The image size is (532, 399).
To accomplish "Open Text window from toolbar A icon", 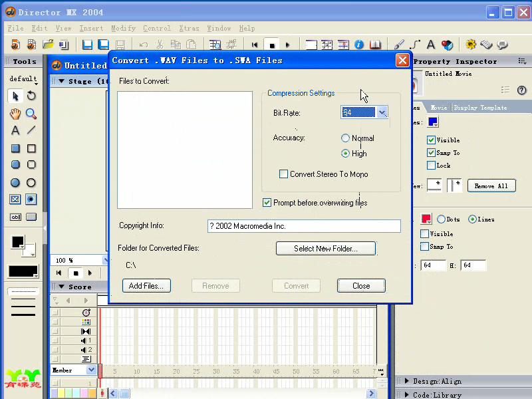I will click(431, 45).
